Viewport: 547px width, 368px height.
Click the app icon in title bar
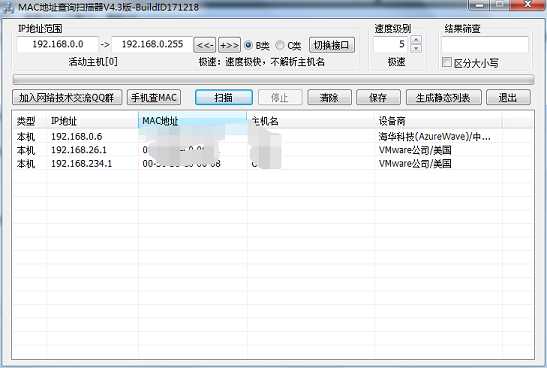point(8,7)
